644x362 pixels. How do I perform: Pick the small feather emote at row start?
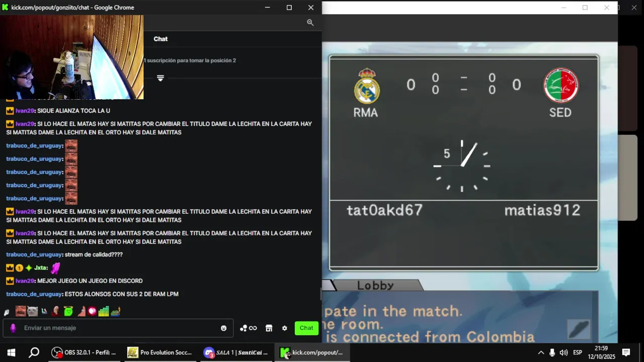(x=7, y=312)
